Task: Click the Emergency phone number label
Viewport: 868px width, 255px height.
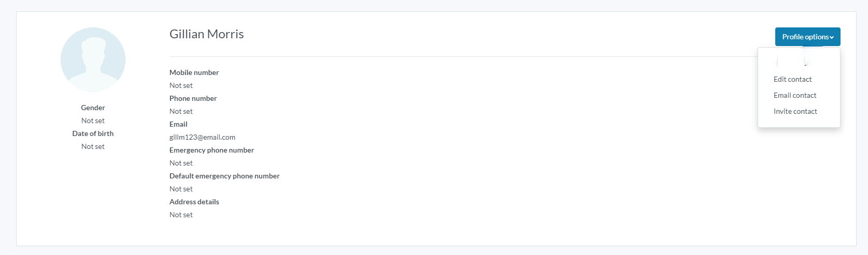Action: tap(211, 150)
